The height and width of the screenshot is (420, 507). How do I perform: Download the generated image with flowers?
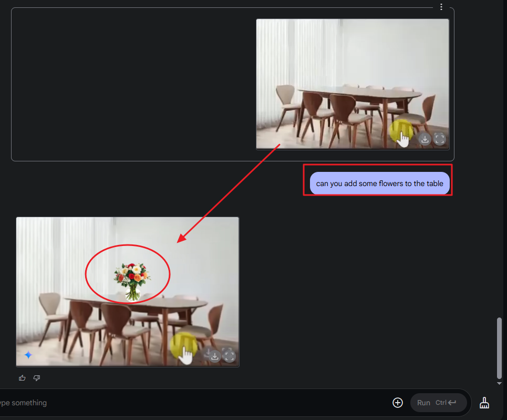click(214, 356)
